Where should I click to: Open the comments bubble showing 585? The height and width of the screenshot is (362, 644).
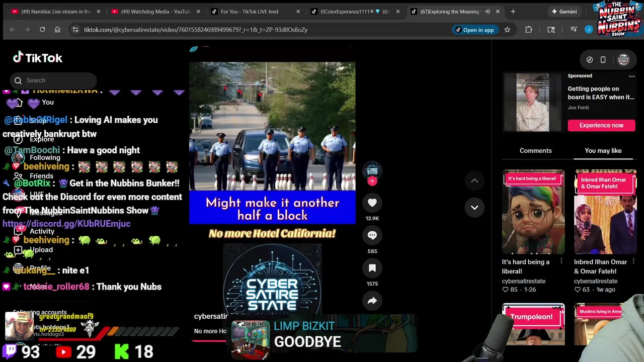tap(372, 235)
